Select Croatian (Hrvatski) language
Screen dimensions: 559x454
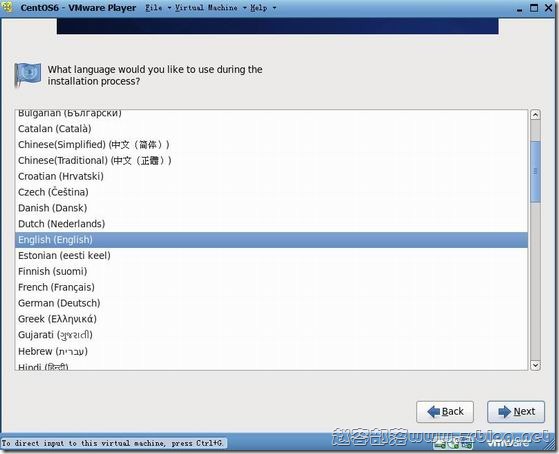(271, 176)
